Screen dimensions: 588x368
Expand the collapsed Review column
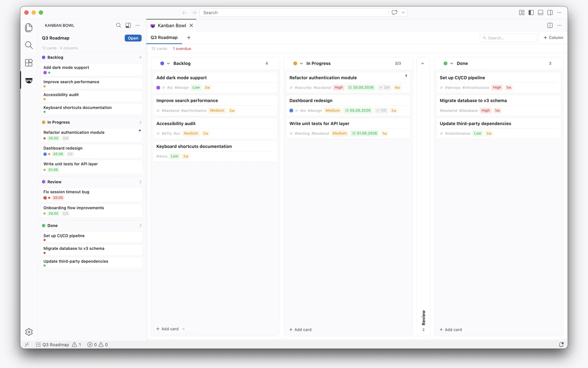(x=423, y=63)
